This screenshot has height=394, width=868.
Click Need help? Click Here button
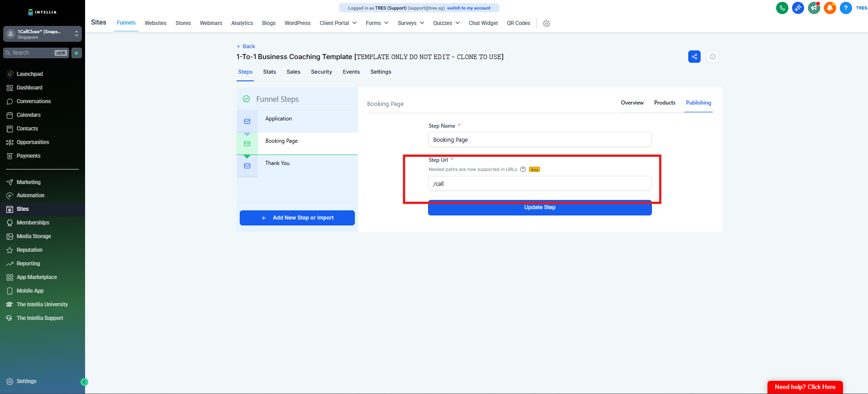click(805, 387)
